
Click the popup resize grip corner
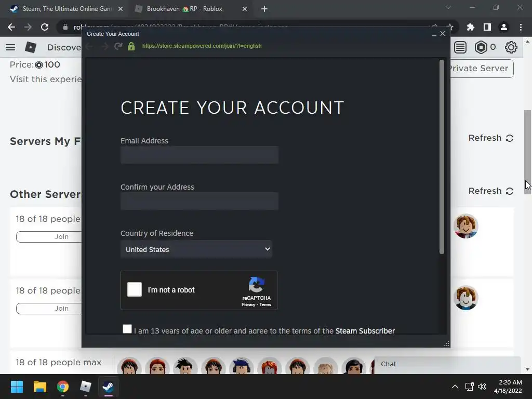446,344
